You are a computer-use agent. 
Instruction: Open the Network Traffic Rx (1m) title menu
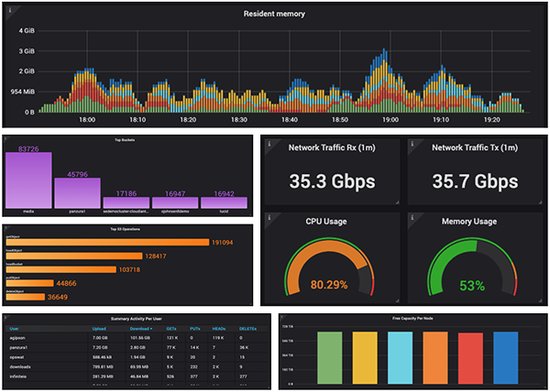[332, 147]
